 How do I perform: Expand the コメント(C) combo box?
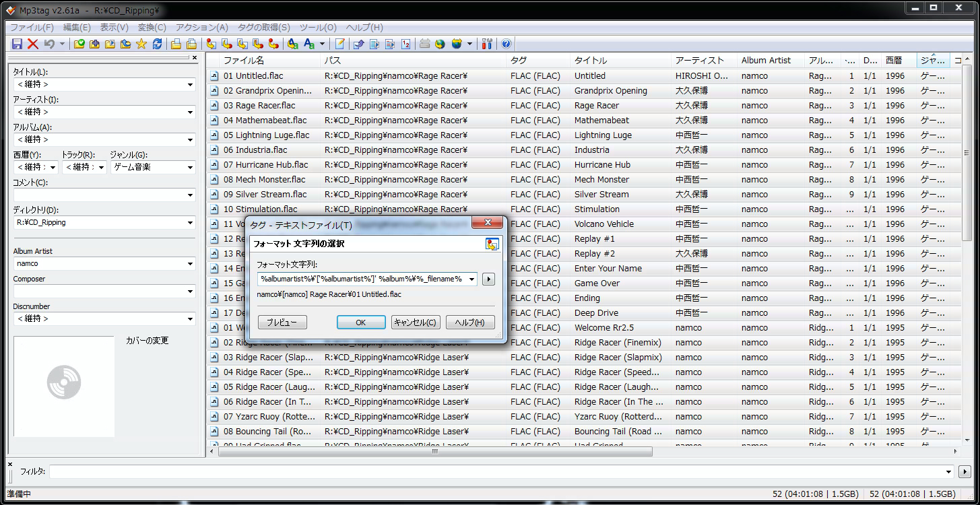tap(190, 195)
